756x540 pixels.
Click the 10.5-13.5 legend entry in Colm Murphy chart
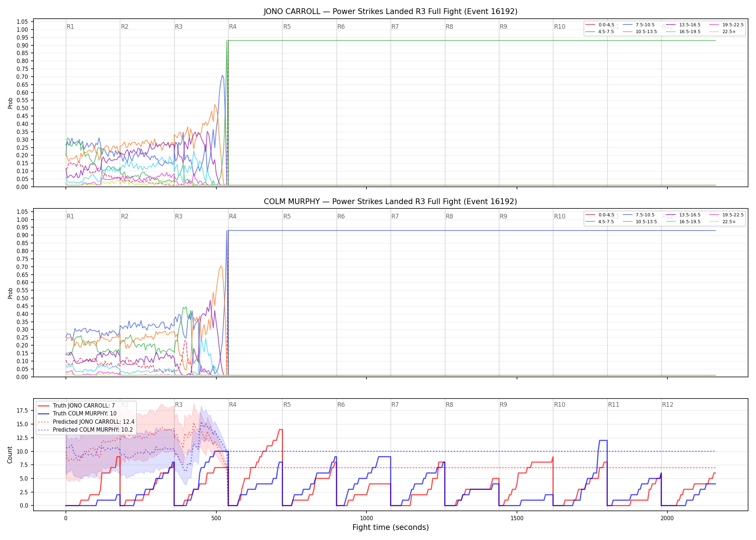640,222
